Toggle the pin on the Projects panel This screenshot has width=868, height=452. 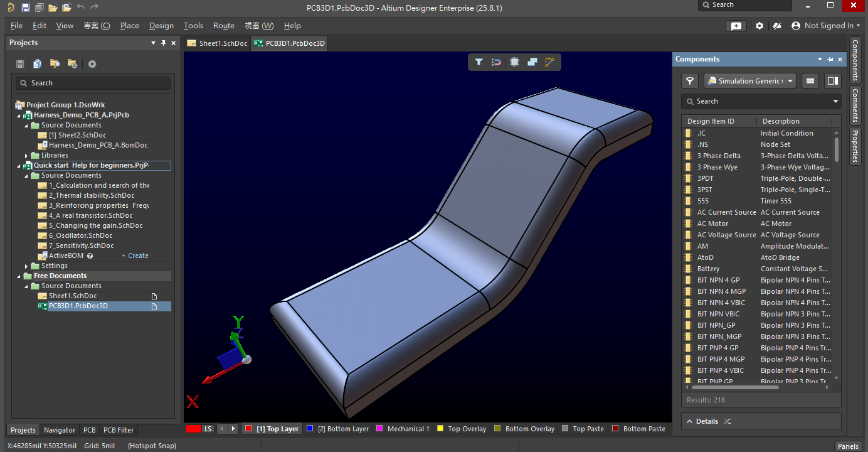pos(163,43)
